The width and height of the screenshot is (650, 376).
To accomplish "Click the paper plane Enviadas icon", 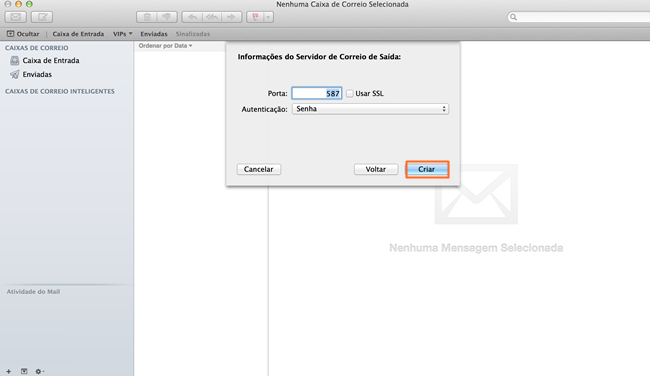I will (15, 75).
